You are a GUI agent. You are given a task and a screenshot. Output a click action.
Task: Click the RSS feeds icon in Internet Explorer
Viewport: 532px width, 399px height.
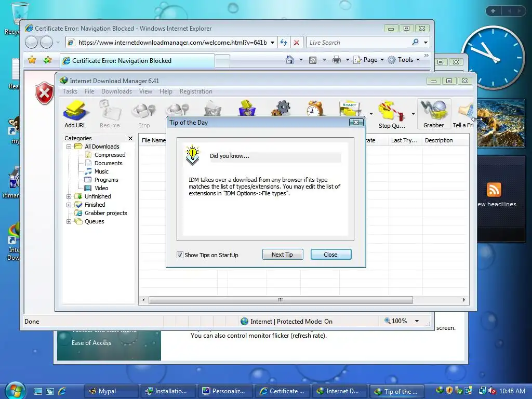[x=313, y=60]
